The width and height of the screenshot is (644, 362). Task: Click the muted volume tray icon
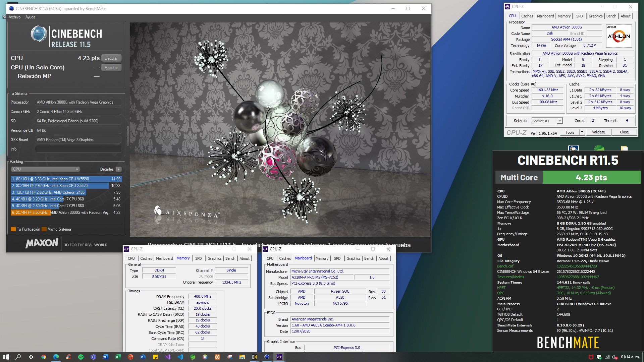click(x=615, y=357)
